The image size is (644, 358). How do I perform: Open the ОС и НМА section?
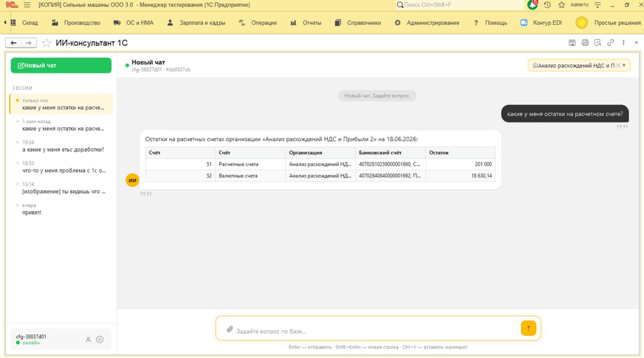coord(134,23)
